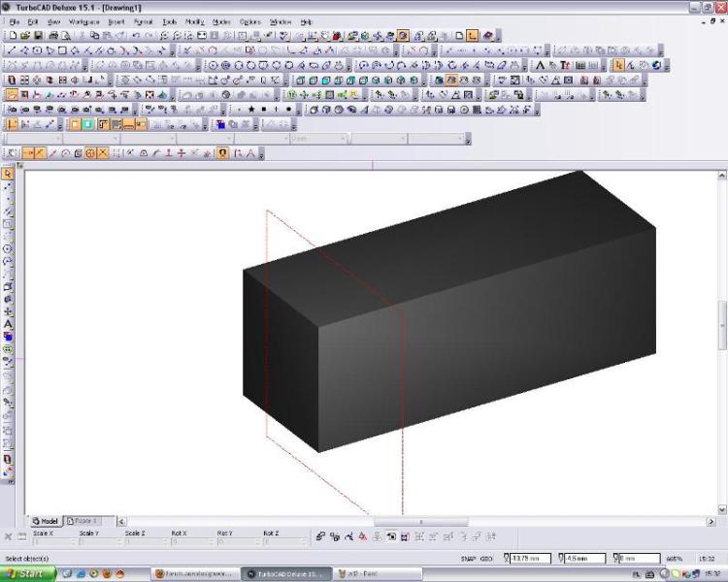Click the Undo arrow icon

point(135,35)
